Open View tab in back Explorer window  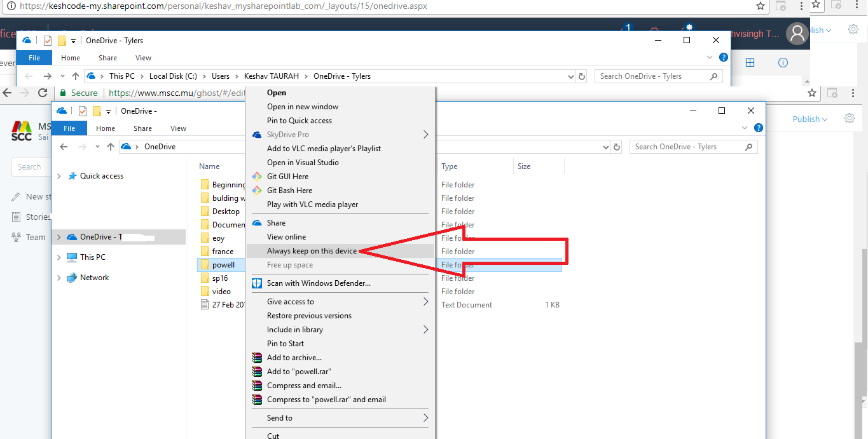point(143,58)
